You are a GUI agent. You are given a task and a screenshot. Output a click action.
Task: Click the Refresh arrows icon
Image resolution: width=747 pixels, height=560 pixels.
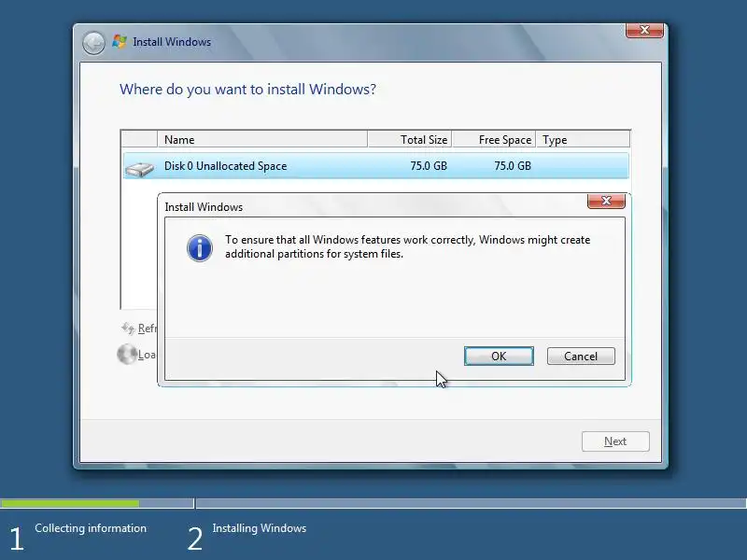[128, 329]
